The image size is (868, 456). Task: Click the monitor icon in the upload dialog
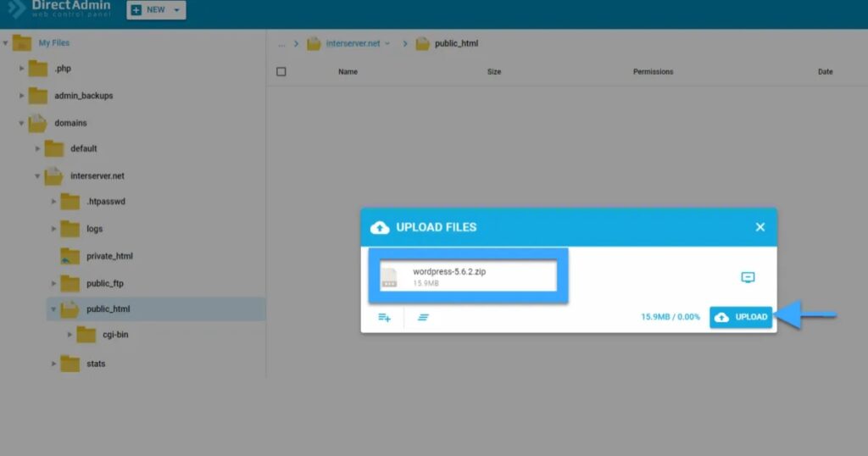748,277
